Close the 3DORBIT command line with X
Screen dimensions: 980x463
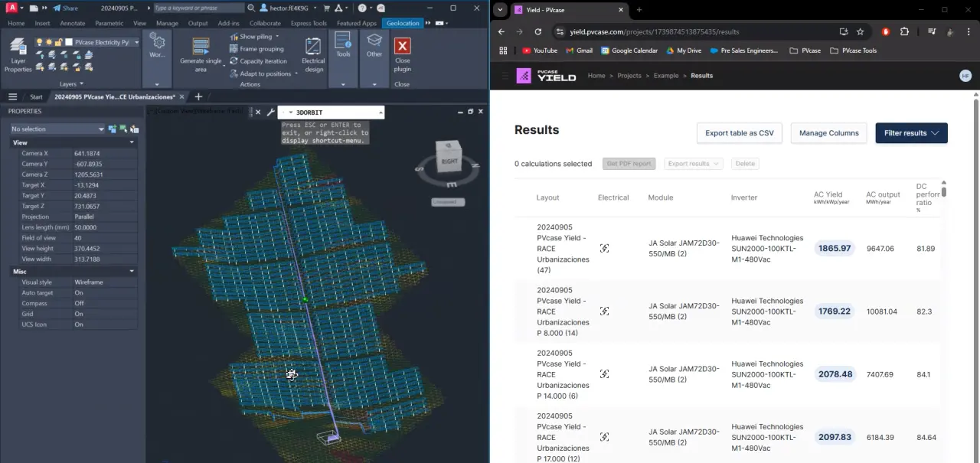(258, 112)
